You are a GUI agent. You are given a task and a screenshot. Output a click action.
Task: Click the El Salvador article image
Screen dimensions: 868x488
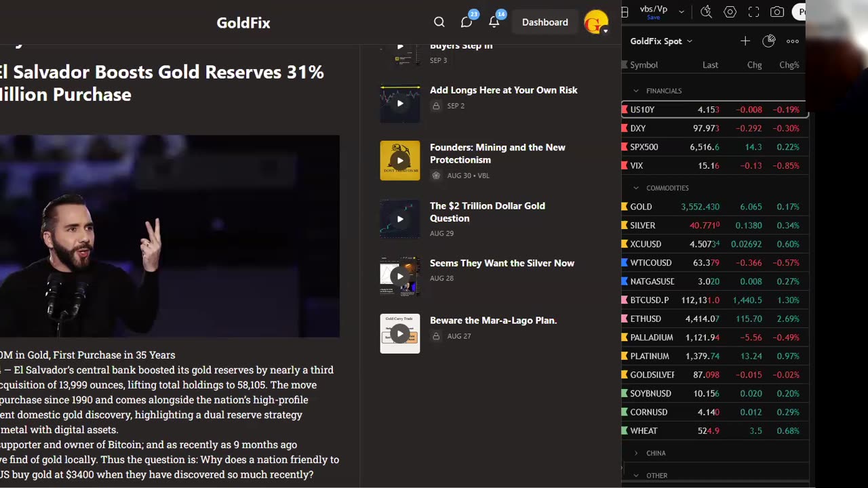click(x=170, y=236)
